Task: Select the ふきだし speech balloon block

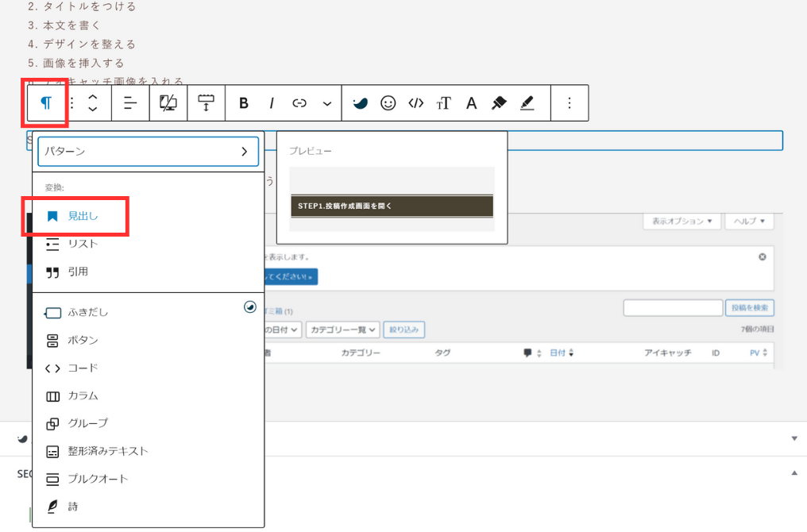Action: (x=87, y=313)
